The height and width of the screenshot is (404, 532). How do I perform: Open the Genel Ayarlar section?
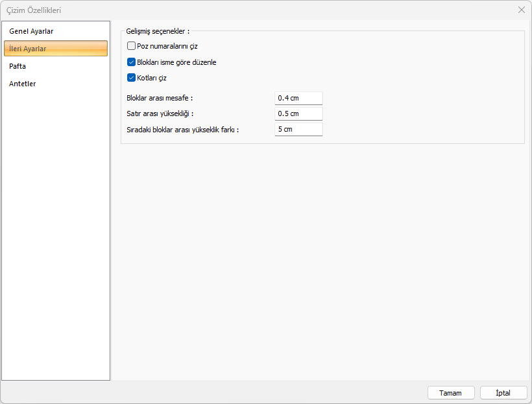[x=31, y=31]
